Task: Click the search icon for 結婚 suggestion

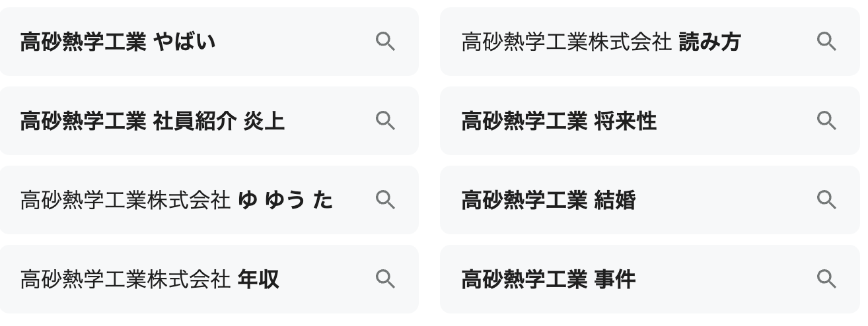Action: [x=826, y=200]
